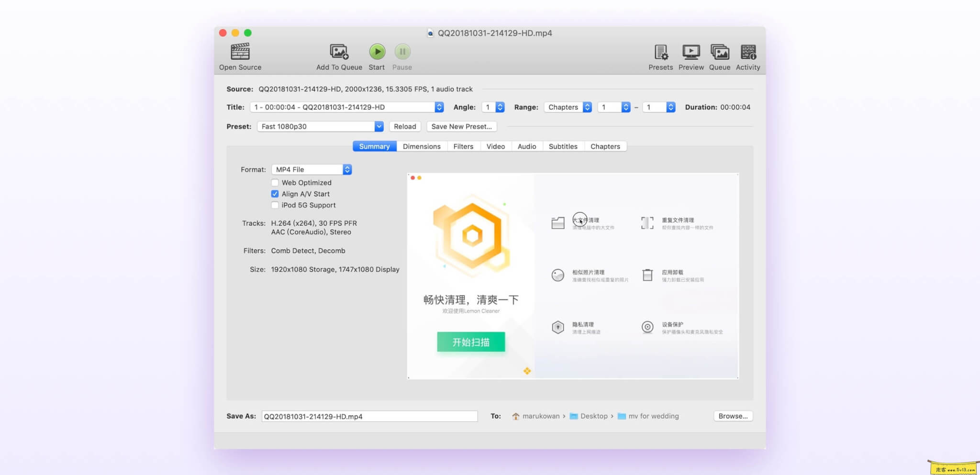Open a new video source file

coord(240,55)
